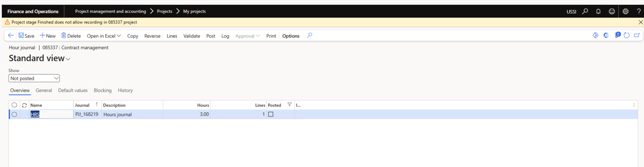Click the HRS name field

pyautogui.click(x=51, y=114)
